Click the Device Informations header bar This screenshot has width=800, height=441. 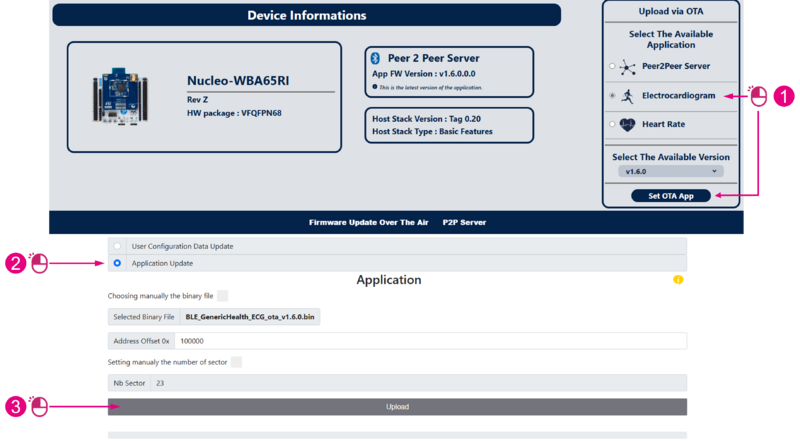307,15
